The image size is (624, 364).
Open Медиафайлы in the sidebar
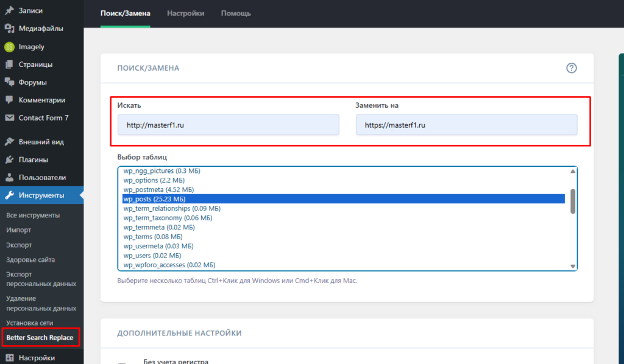(42, 28)
